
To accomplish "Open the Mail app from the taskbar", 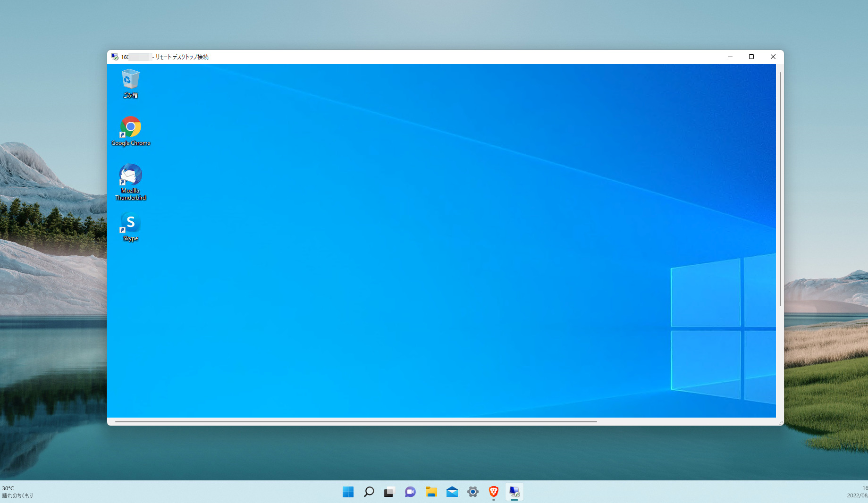I will 452,492.
